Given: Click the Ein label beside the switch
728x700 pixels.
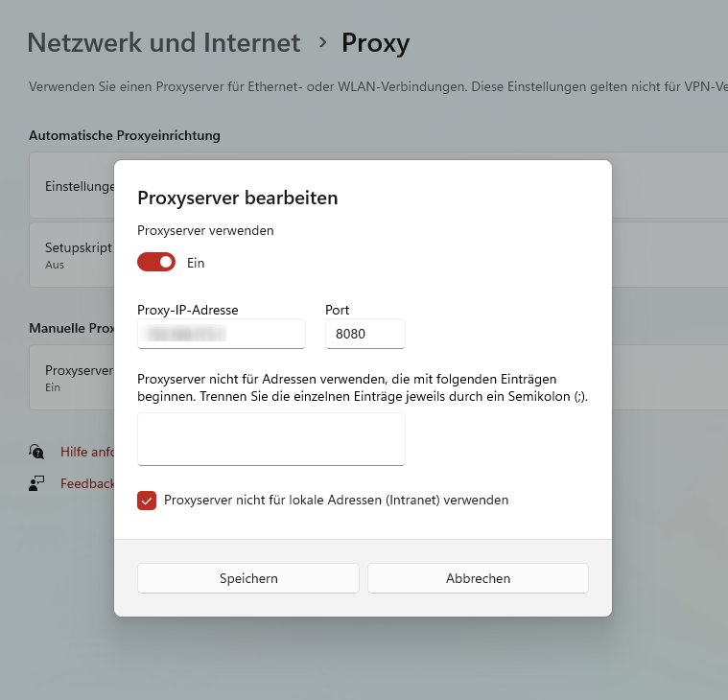Looking at the screenshot, I should pos(196,263).
